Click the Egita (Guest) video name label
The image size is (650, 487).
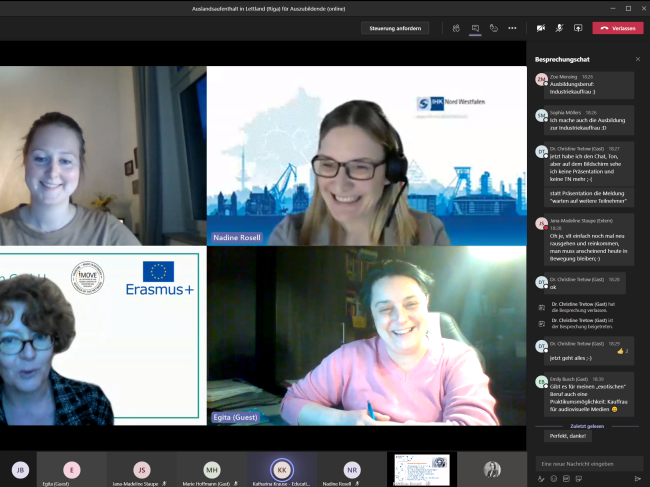click(235, 417)
